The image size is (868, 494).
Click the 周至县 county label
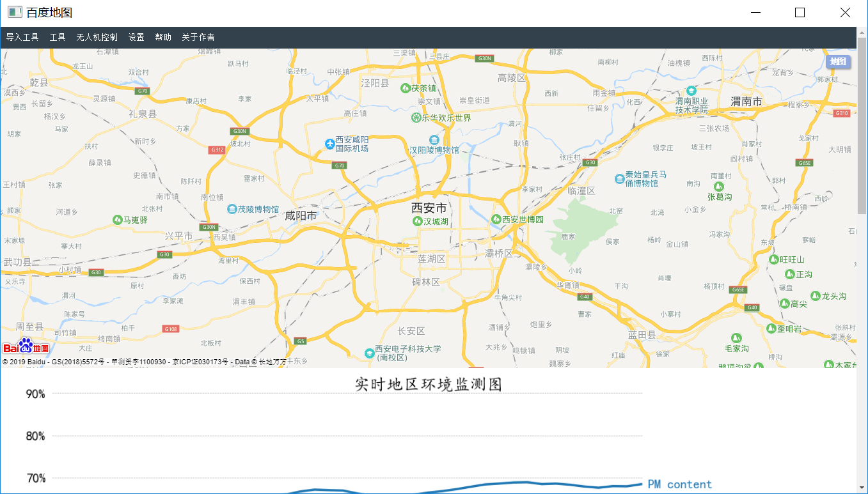pyautogui.click(x=30, y=327)
